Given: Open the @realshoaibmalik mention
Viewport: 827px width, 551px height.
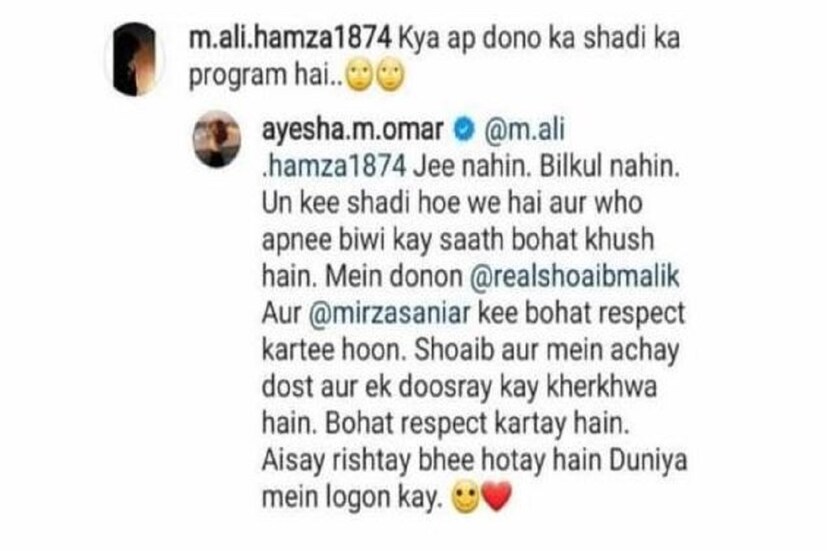Looking at the screenshot, I should coord(574,277).
